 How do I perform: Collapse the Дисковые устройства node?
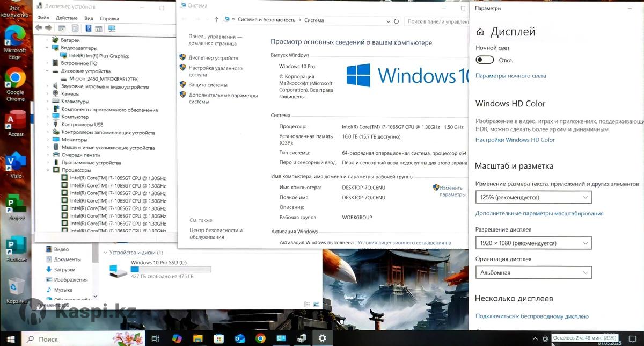47,71
